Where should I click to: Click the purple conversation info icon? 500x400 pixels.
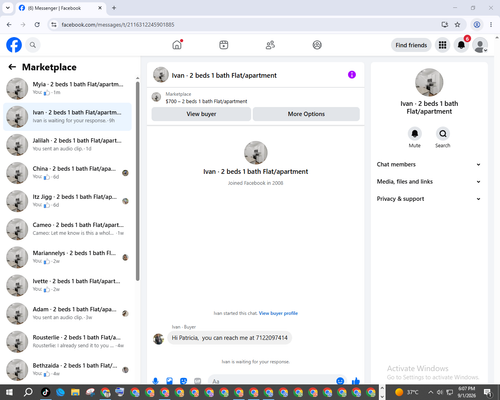352,75
